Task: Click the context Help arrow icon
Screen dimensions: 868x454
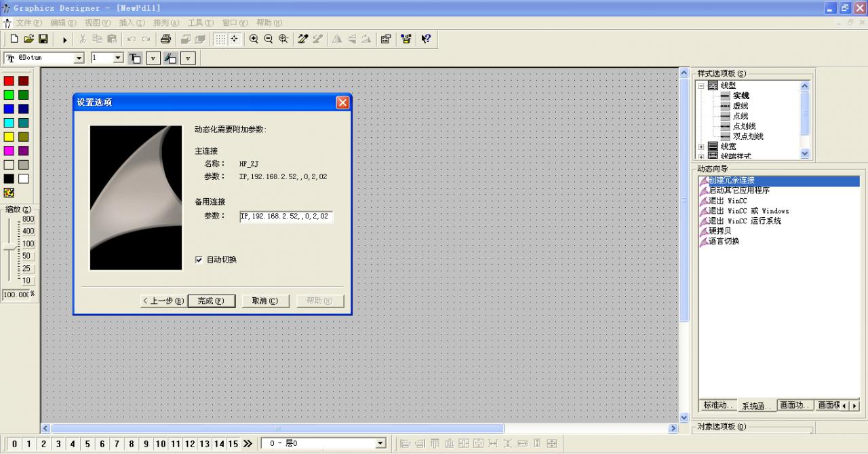Action: (426, 39)
